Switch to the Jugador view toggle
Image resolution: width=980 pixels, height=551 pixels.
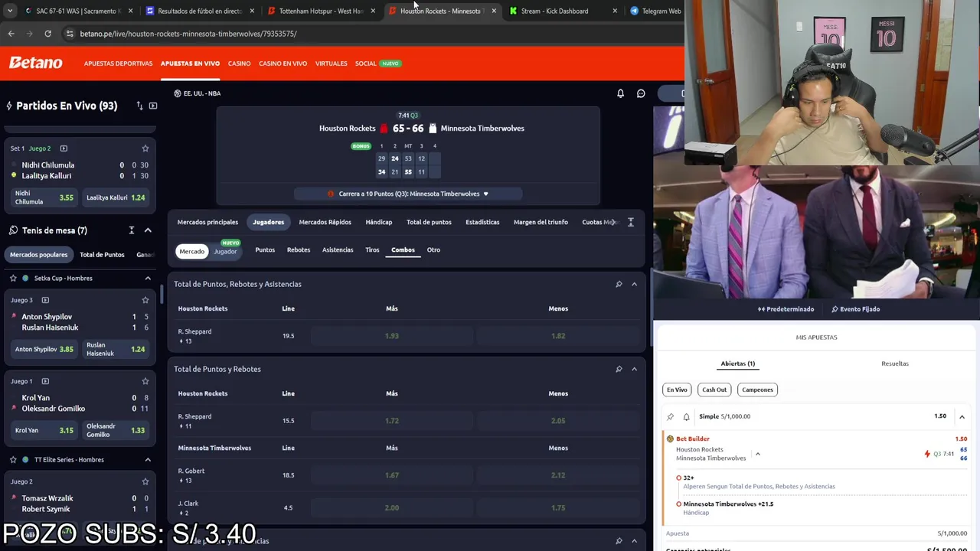click(225, 251)
